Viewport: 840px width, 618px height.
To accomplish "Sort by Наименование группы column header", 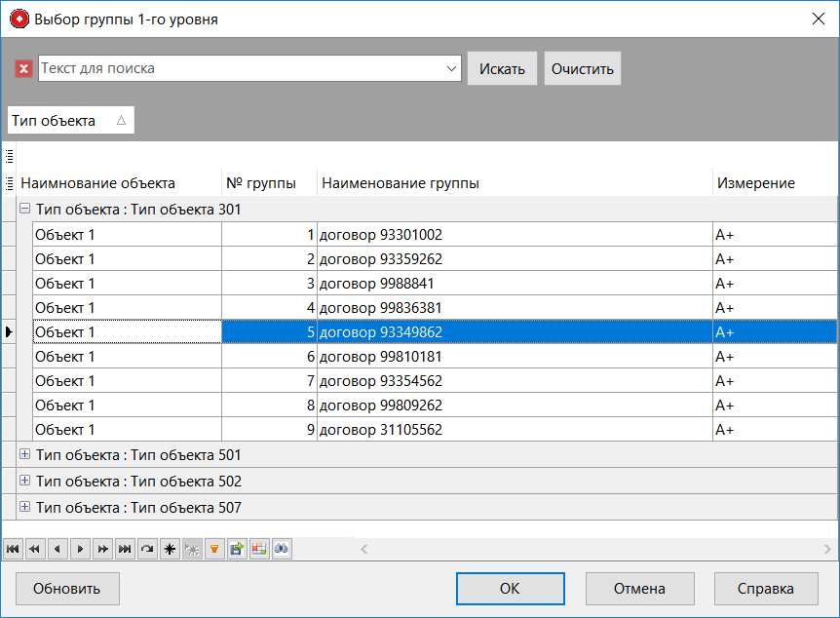I will point(401,183).
